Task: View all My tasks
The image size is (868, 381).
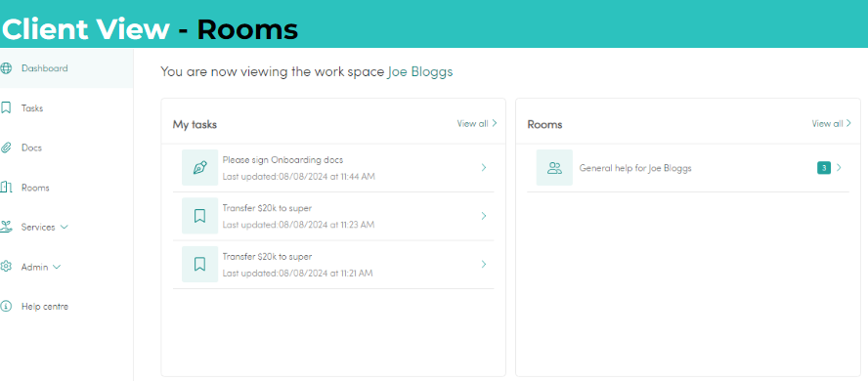Action: 477,123
